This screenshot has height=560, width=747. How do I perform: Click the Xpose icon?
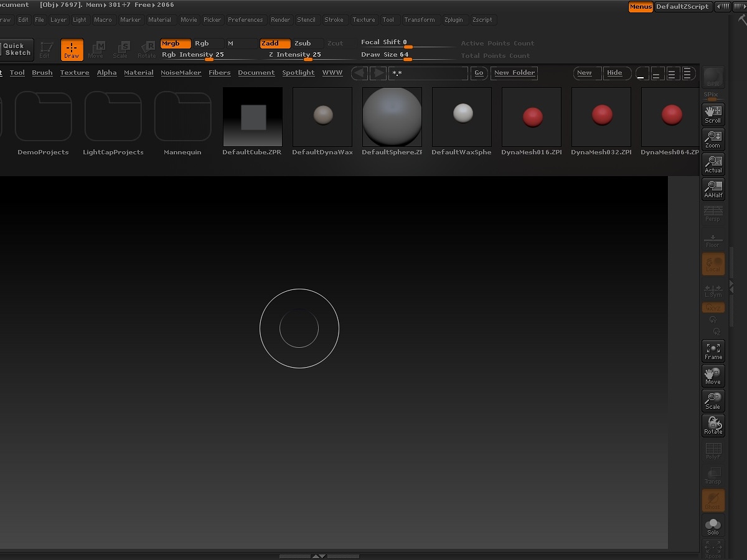coord(713,549)
